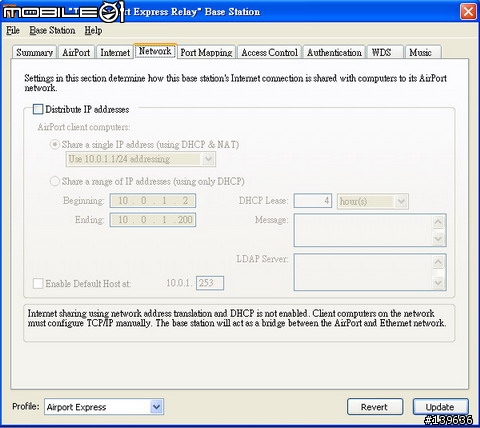
Task: Click the DHCP Lease number field
Action: pos(313,201)
